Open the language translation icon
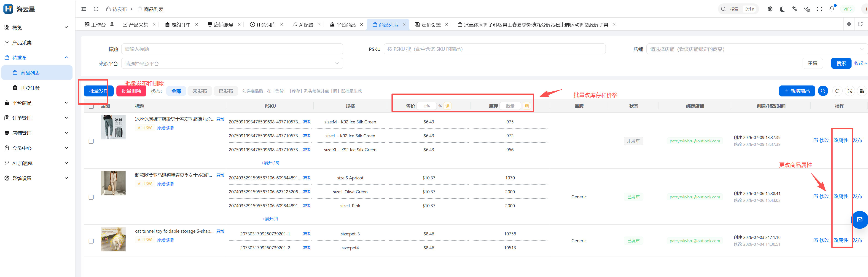The height and width of the screenshot is (277, 868). [x=795, y=9]
